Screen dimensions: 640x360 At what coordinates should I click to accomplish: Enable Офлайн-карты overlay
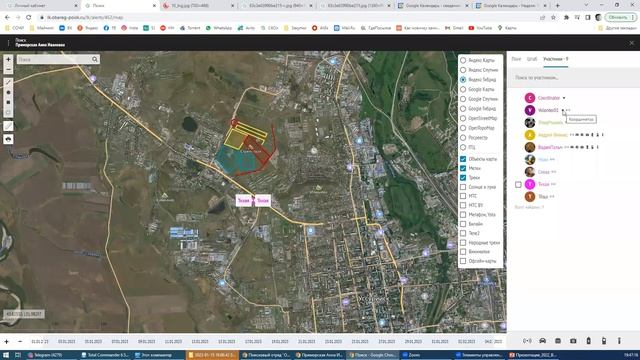463,261
